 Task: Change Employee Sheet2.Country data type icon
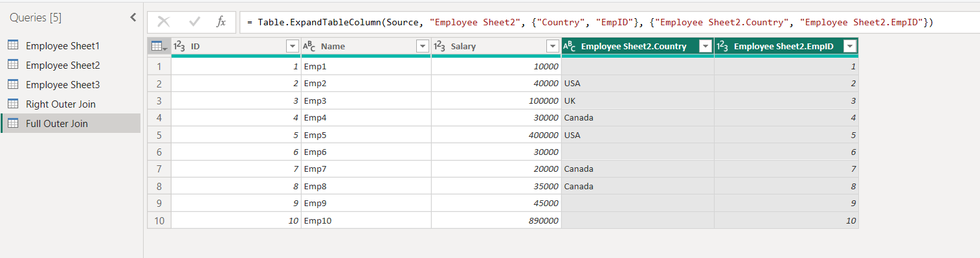(x=570, y=46)
